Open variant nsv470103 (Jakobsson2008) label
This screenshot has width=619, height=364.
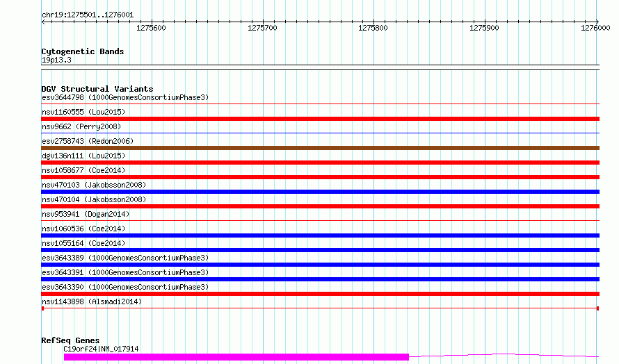click(x=94, y=185)
